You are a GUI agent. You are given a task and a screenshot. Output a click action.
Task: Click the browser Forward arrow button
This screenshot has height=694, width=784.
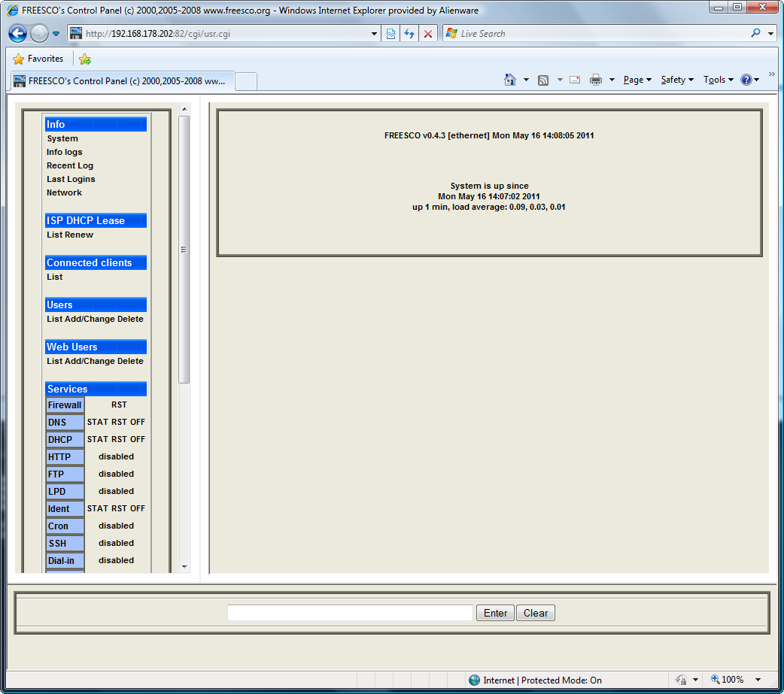point(39,34)
